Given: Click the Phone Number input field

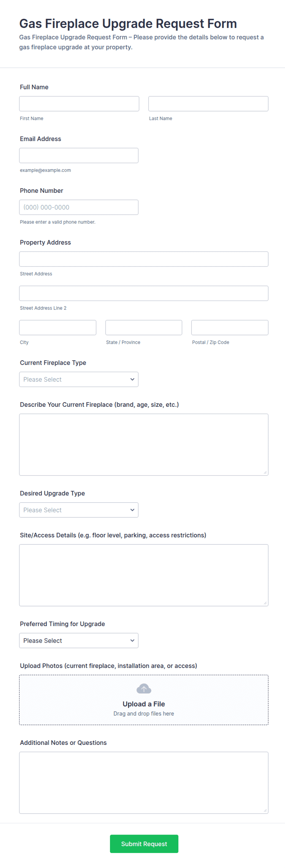Looking at the screenshot, I should pos(79,207).
